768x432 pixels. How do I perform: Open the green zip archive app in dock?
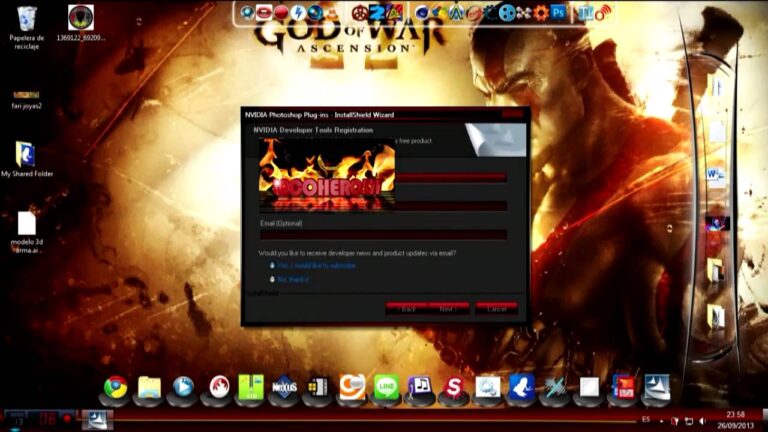[x=251, y=387]
